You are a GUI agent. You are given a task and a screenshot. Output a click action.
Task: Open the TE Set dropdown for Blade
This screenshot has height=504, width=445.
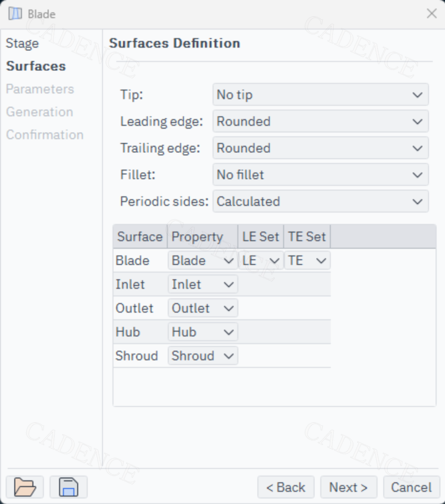click(x=307, y=260)
